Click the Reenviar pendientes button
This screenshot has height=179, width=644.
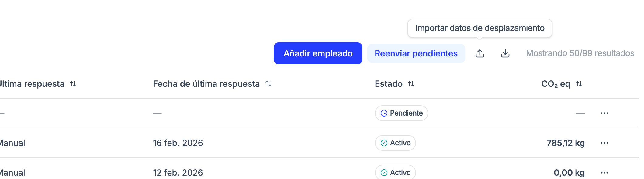point(416,53)
